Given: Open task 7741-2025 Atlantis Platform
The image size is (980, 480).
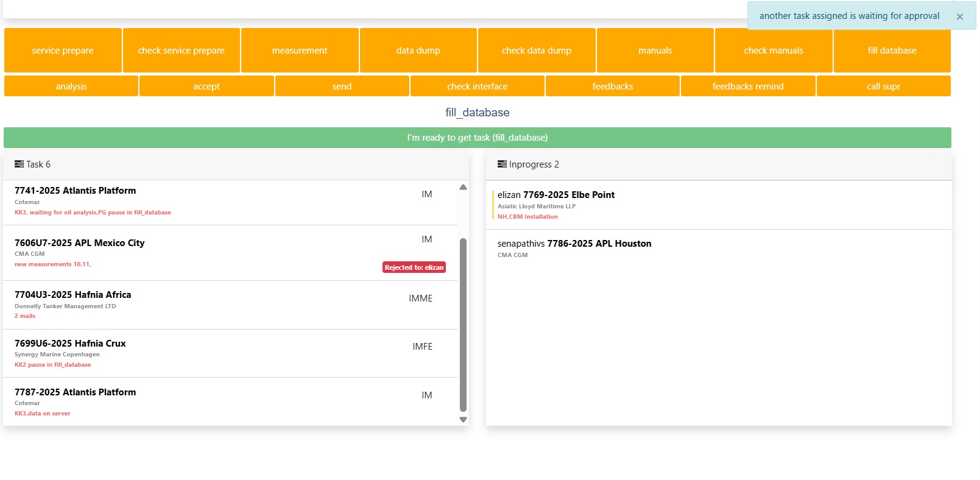Looking at the screenshot, I should (76, 191).
